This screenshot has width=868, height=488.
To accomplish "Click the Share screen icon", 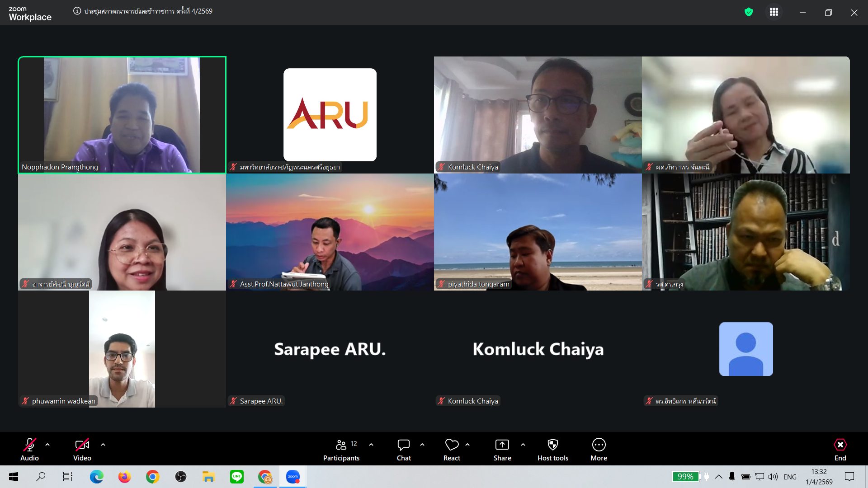I will click(x=502, y=445).
